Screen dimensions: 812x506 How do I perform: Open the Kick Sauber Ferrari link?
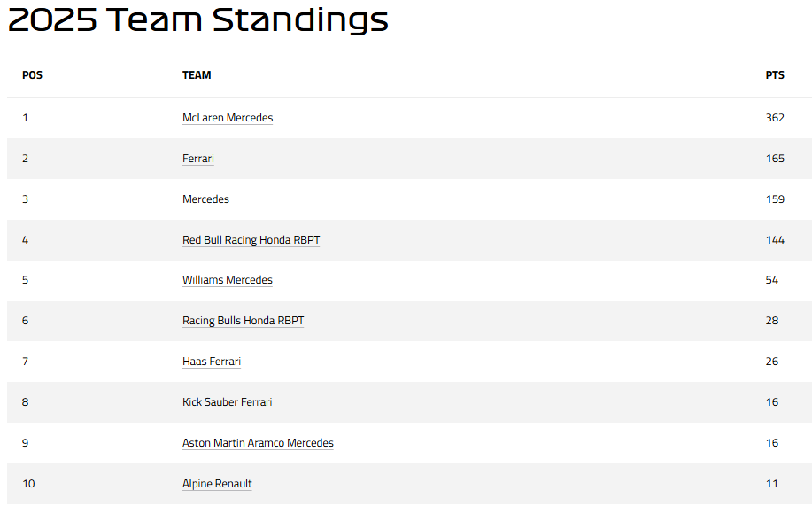click(x=227, y=402)
